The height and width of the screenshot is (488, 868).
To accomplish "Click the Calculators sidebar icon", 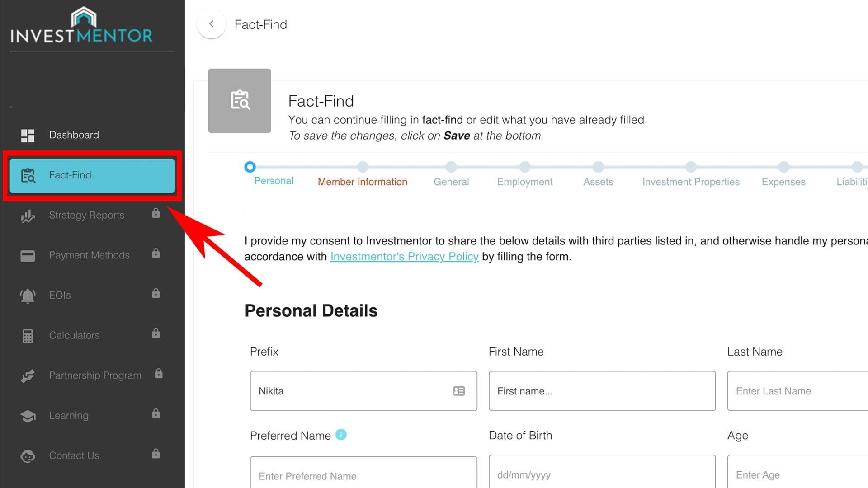I will [28, 336].
